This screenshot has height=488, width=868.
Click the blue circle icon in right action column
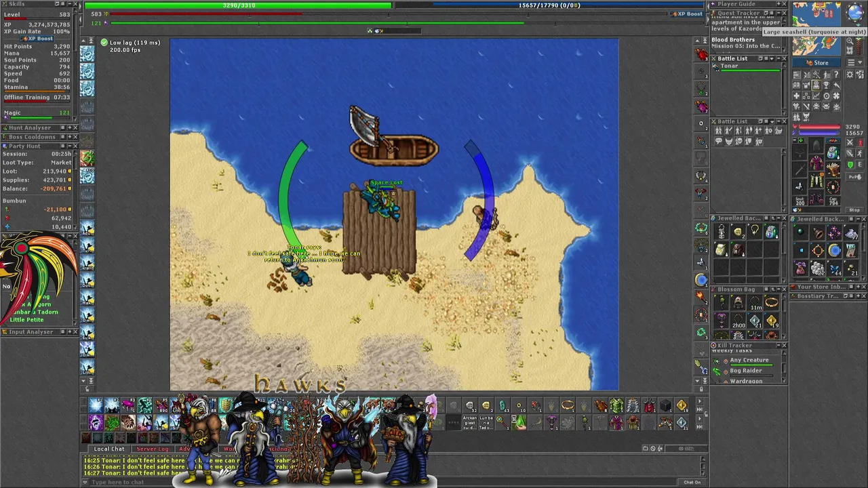701,279
